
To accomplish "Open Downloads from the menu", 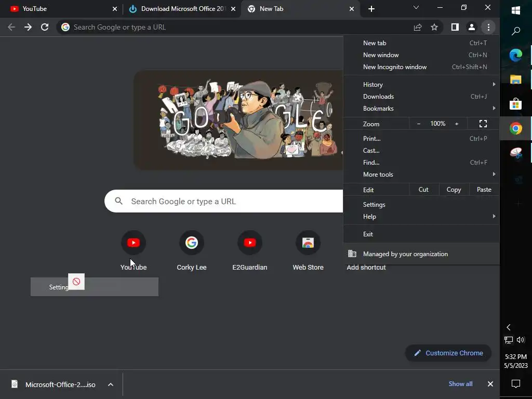I will pyautogui.click(x=421, y=96).
